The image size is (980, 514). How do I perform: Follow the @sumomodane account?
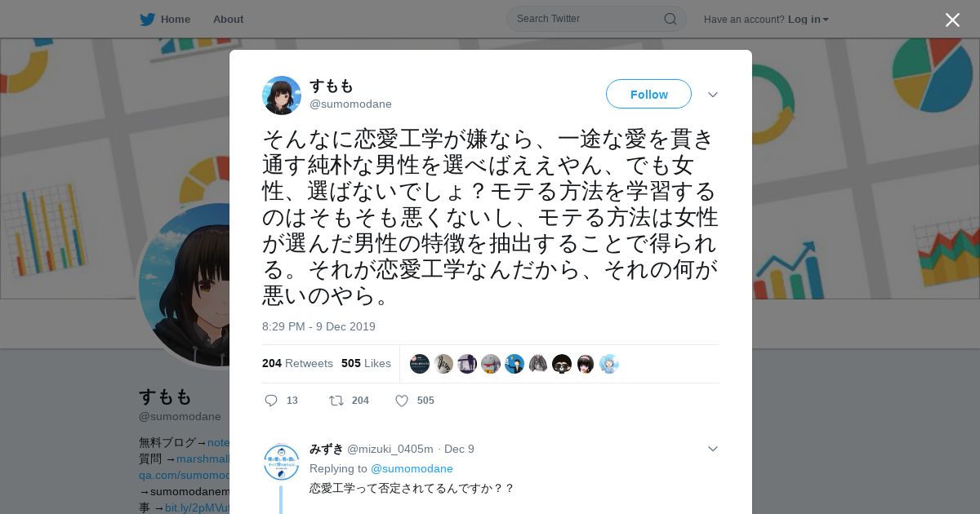[x=648, y=95]
